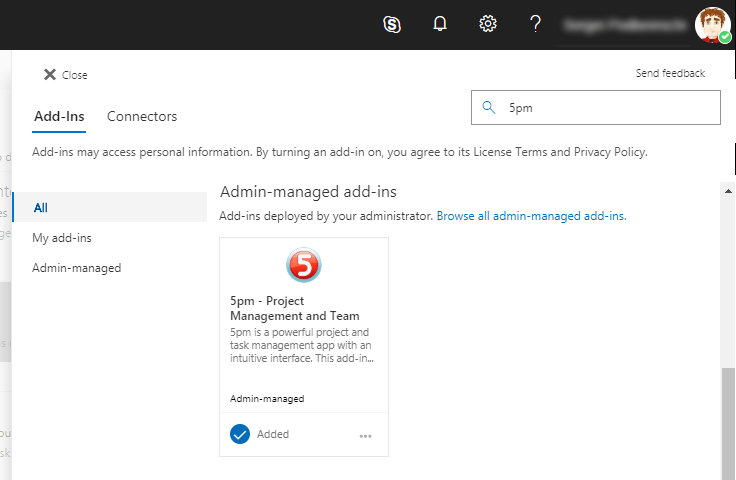Click the Send feedback link
This screenshot has width=736, height=480.
(x=670, y=73)
